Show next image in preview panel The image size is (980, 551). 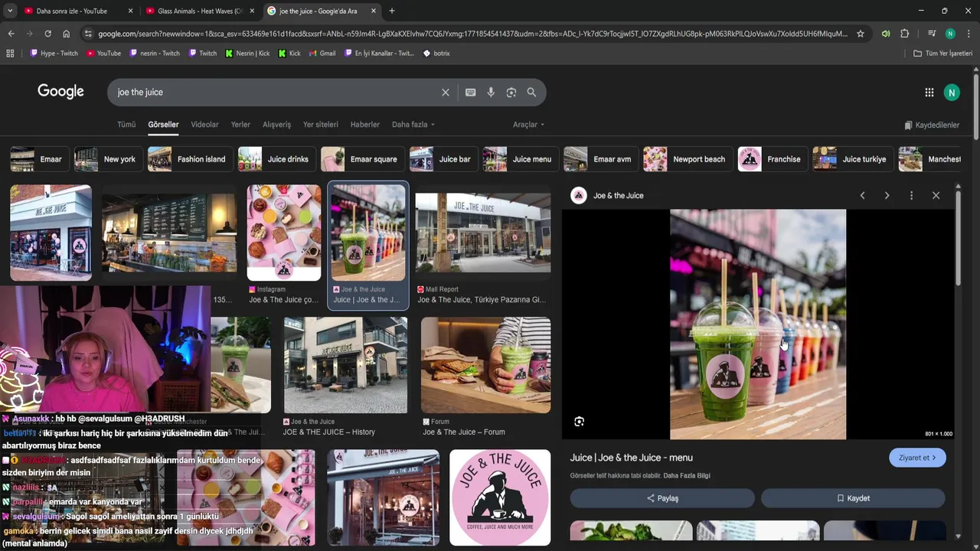887,196
